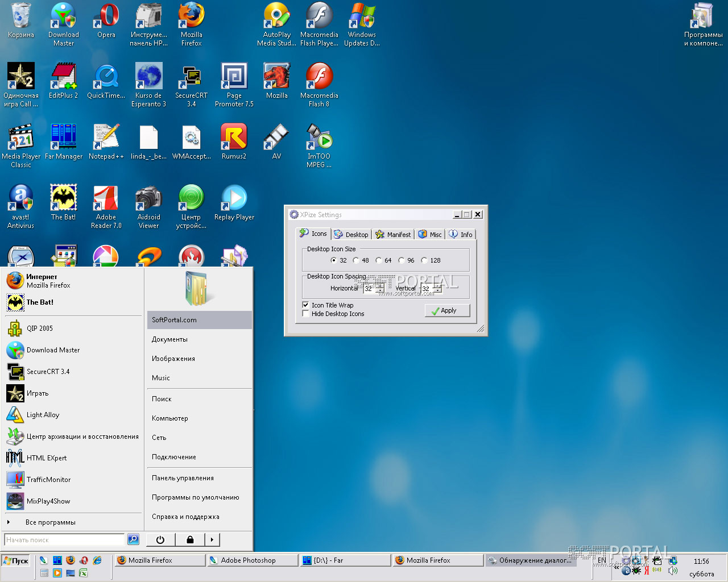Switch to the Desktop tab in XPize Settings
The width and height of the screenshot is (728, 582).
[351, 234]
